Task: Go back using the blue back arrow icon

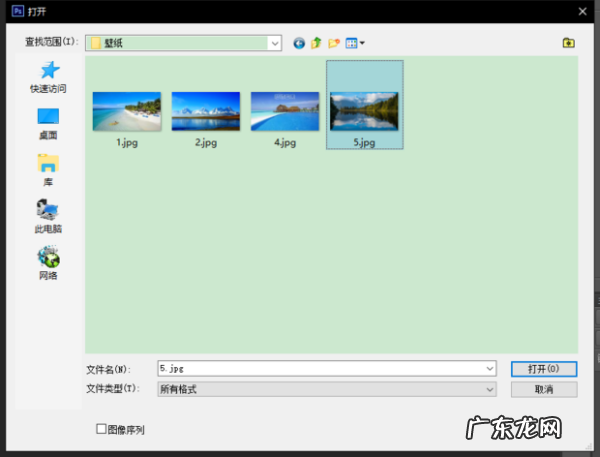Action: tap(299, 43)
